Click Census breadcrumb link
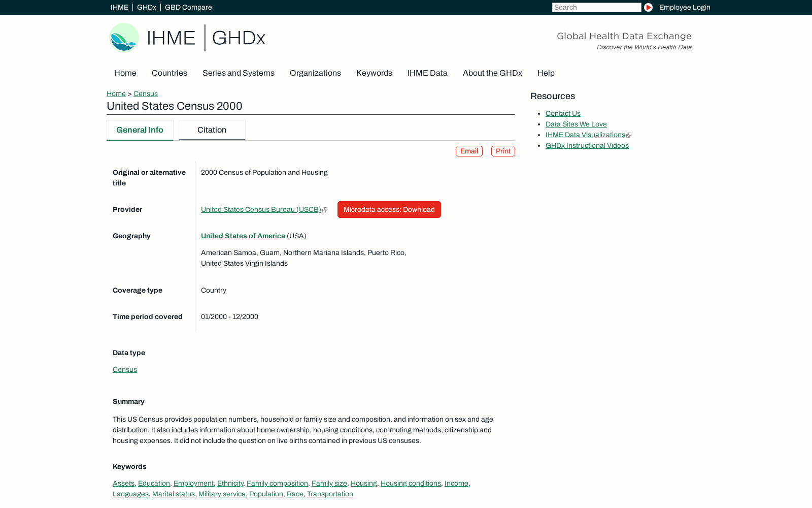The image size is (812, 508). [x=146, y=93]
